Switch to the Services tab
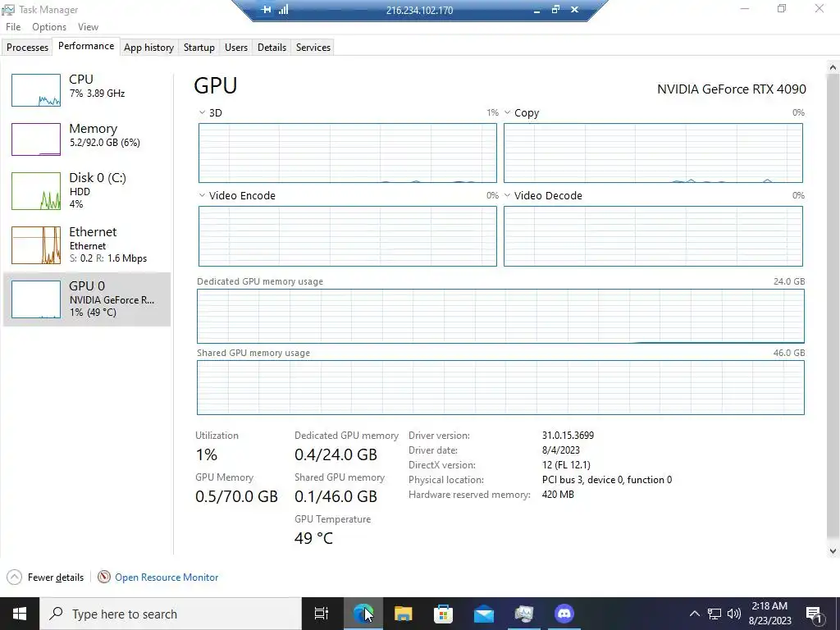This screenshot has height=630, width=840. 313,47
